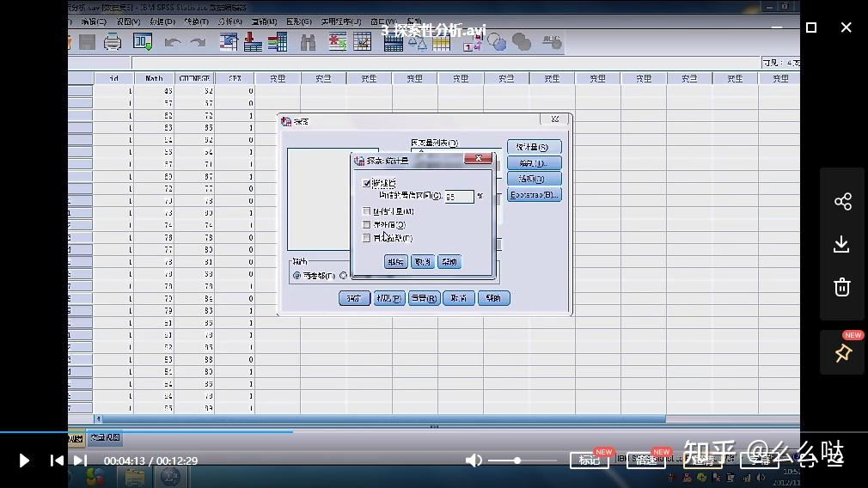Click the Bootstrap(B)... button

point(535,195)
